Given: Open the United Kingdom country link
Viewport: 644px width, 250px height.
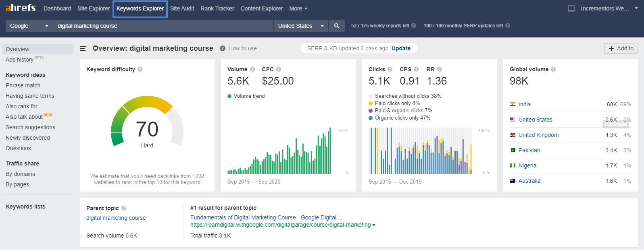Looking at the screenshot, I should [539, 135].
